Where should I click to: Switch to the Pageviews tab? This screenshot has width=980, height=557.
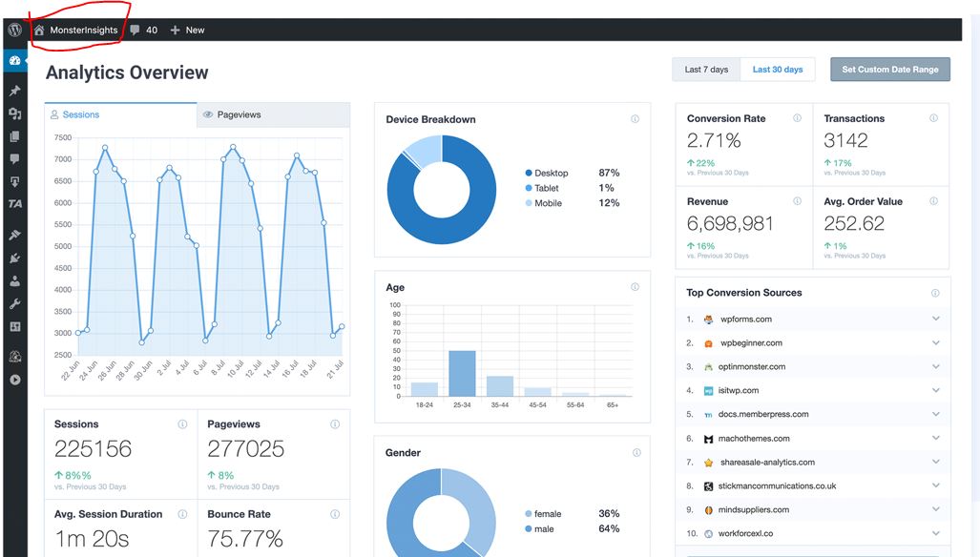click(x=274, y=114)
